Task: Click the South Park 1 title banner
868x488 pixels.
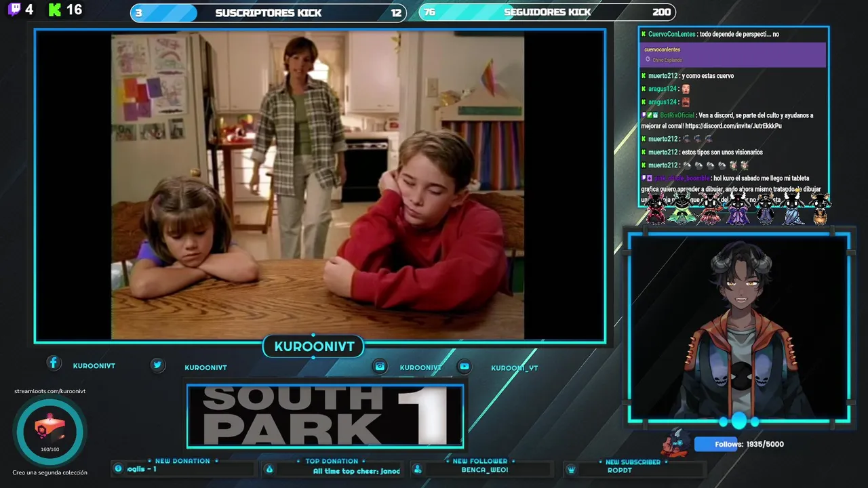Action: point(325,416)
